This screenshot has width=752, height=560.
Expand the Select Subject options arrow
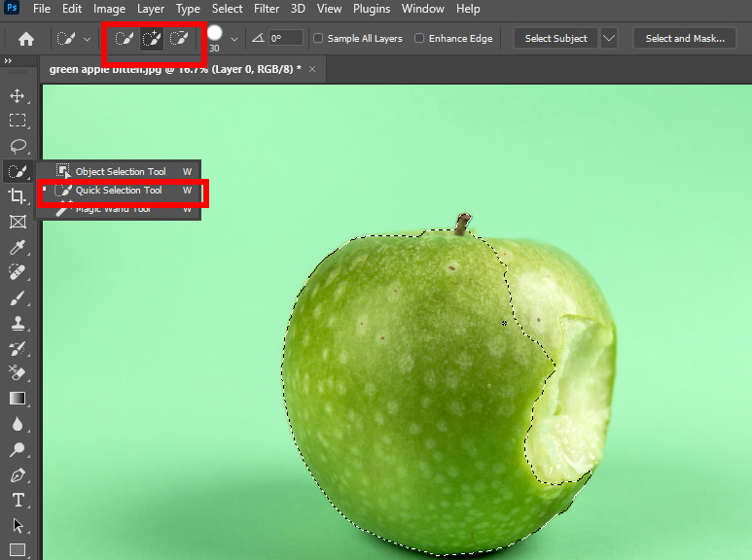coord(609,38)
